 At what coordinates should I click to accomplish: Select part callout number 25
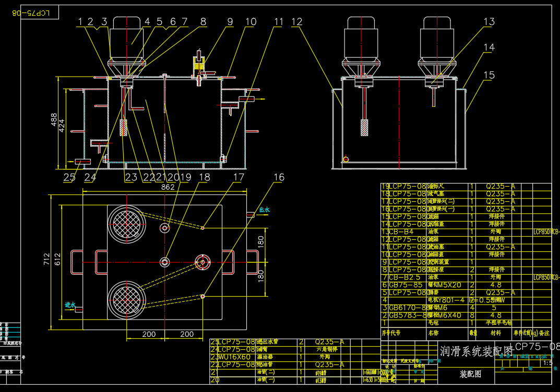coord(69,178)
